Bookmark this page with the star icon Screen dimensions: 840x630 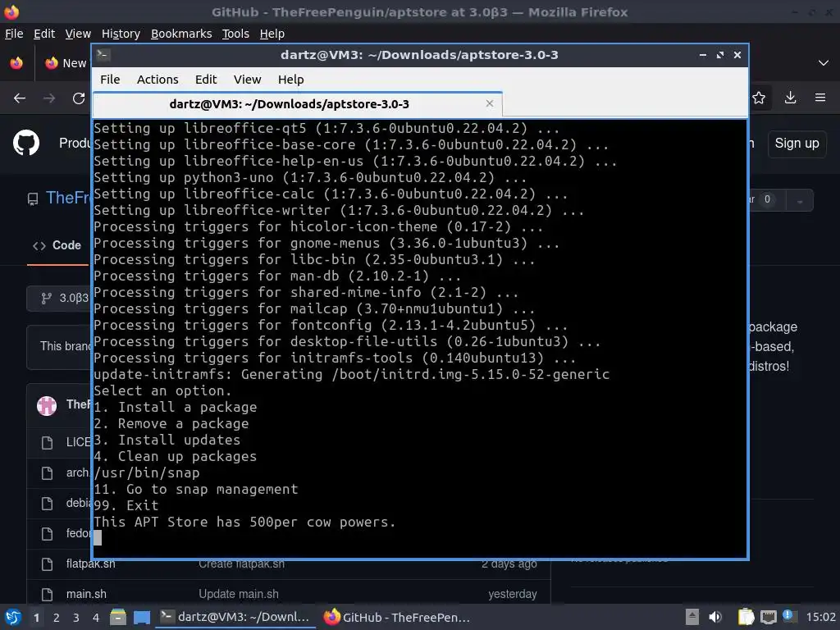(759, 98)
